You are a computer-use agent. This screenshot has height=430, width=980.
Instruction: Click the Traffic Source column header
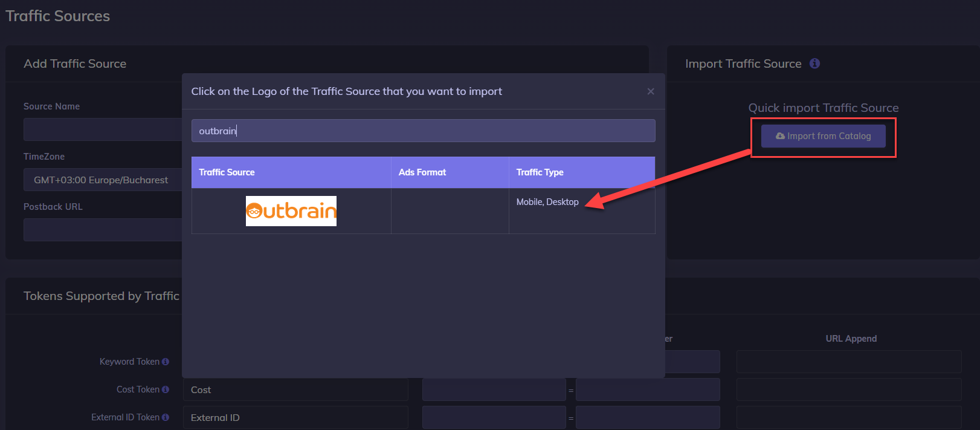click(x=291, y=172)
